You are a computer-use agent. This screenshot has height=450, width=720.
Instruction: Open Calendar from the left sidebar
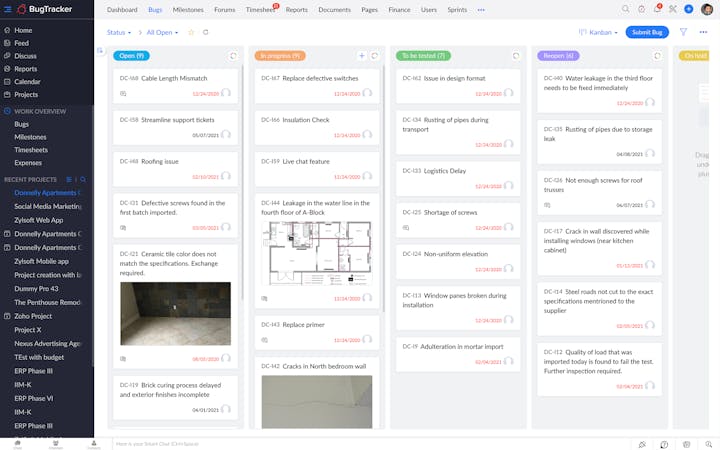(27, 82)
